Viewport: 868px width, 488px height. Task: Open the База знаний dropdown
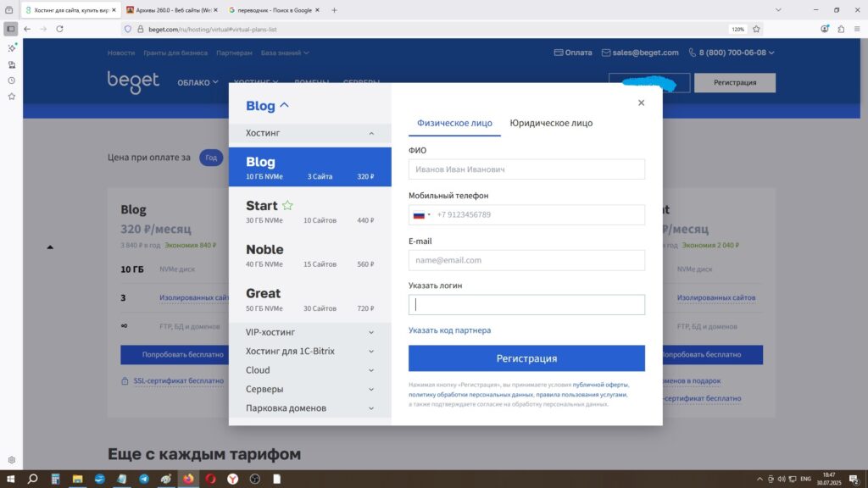tap(285, 53)
